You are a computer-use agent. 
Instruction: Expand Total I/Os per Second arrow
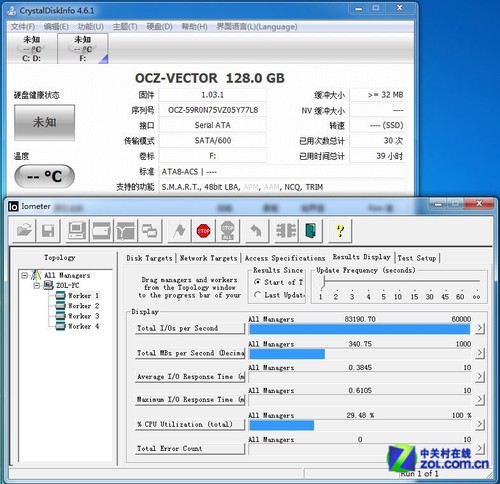coord(479,328)
